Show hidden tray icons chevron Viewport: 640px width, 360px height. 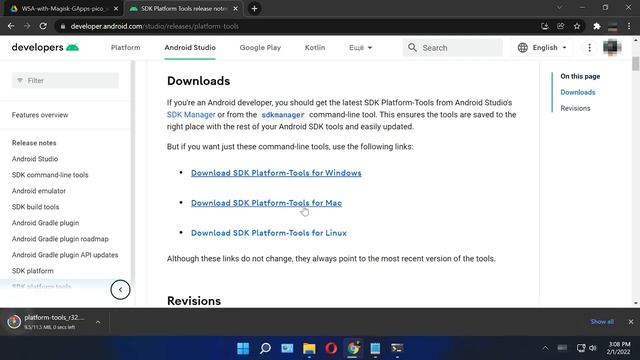[x=545, y=348]
